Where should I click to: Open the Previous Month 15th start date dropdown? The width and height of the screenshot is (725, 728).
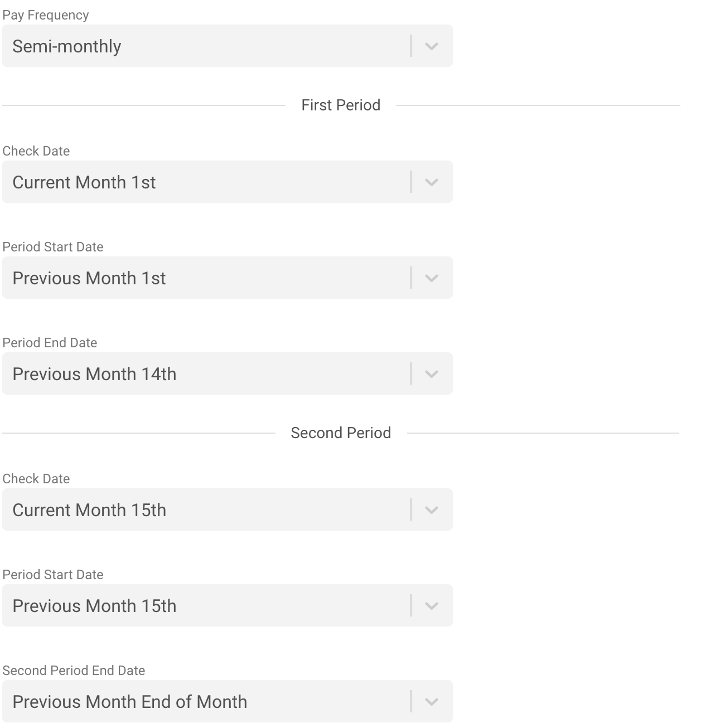(x=206, y=606)
